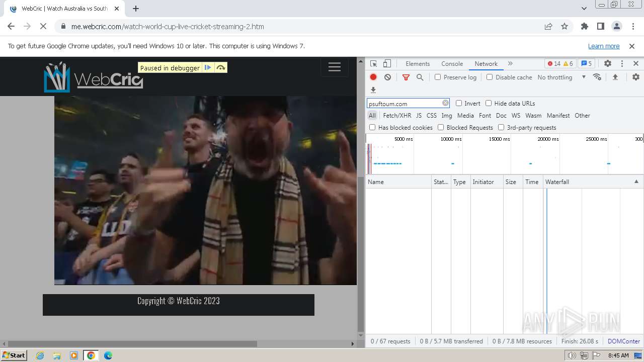The height and width of the screenshot is (362, 644).
Task: Click the address bar URL
Action: click(x=168, y=26)
